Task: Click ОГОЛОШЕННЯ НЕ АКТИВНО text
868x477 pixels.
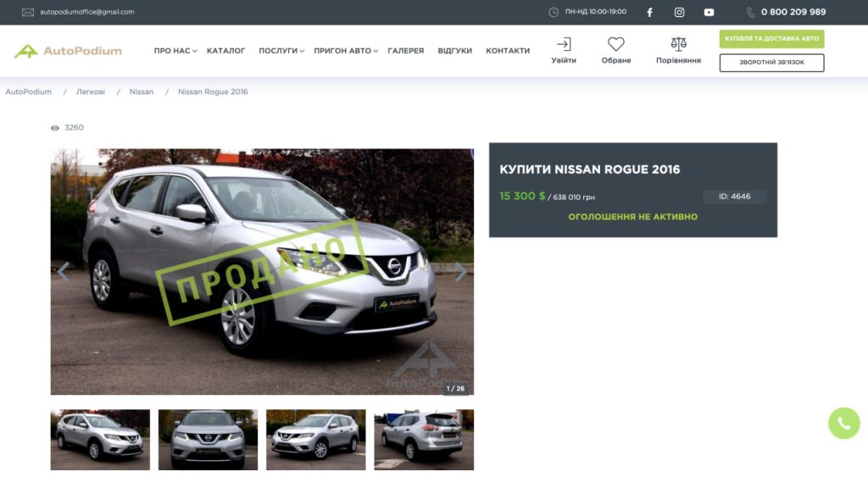Action: [632, 217]
